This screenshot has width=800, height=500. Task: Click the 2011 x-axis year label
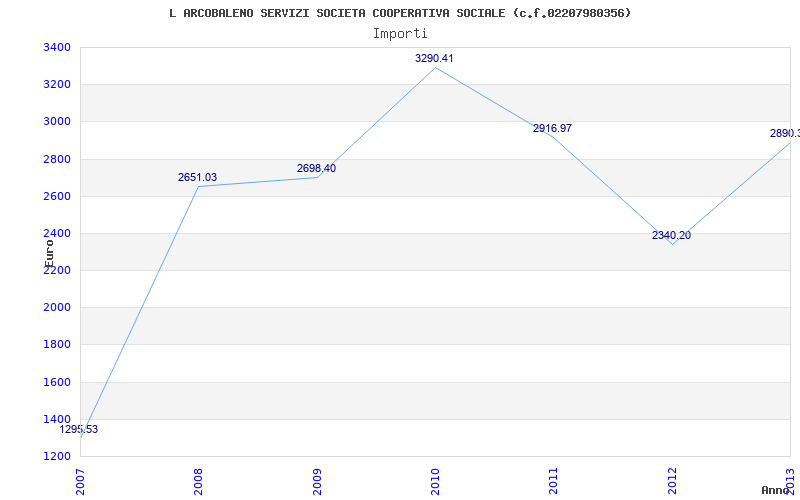[x=554, y=481]
